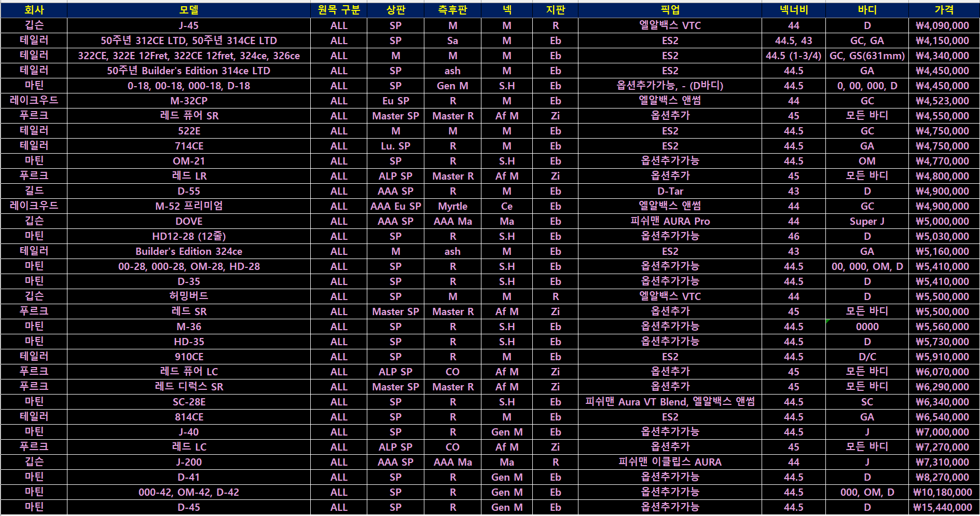Click the M-36 model cell
The image size is (980, 516).
[x=189, y=327]
